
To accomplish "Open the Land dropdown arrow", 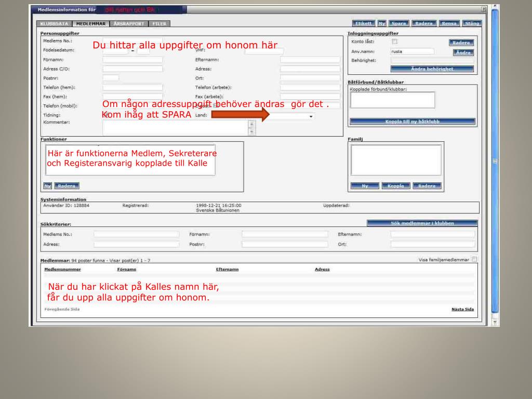I will click(x=311, y=116).
